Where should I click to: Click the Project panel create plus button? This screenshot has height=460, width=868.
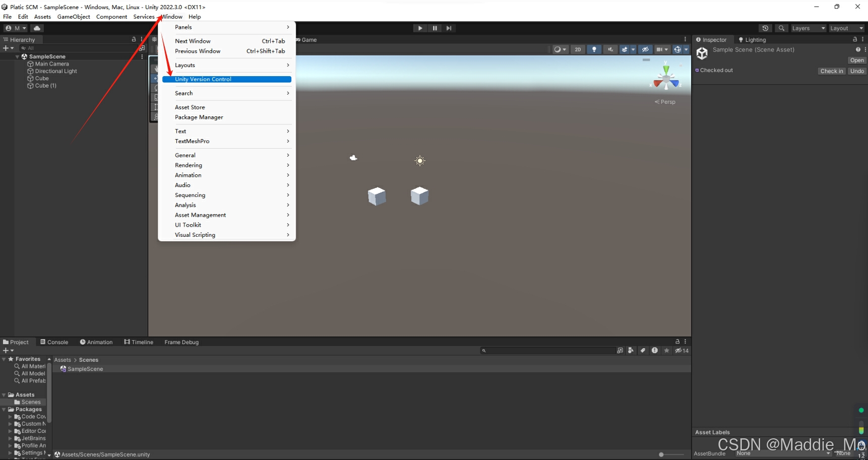tap(8, 351)
